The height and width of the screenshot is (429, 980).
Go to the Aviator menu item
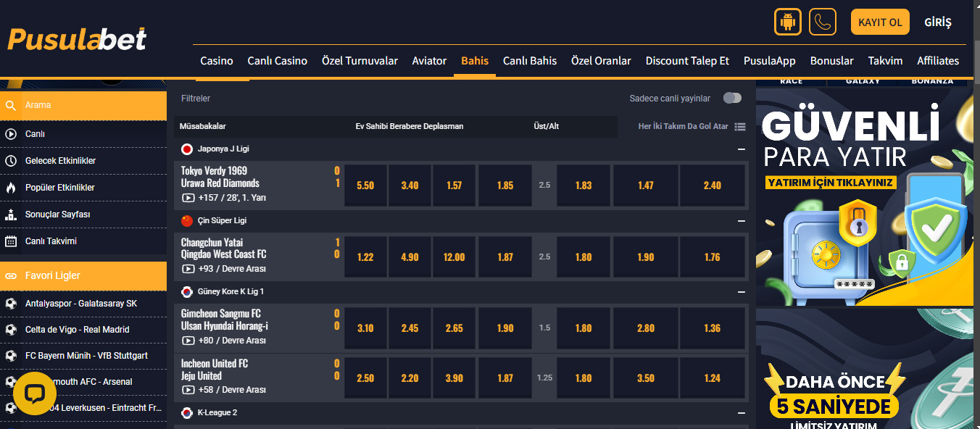(429, 61)
